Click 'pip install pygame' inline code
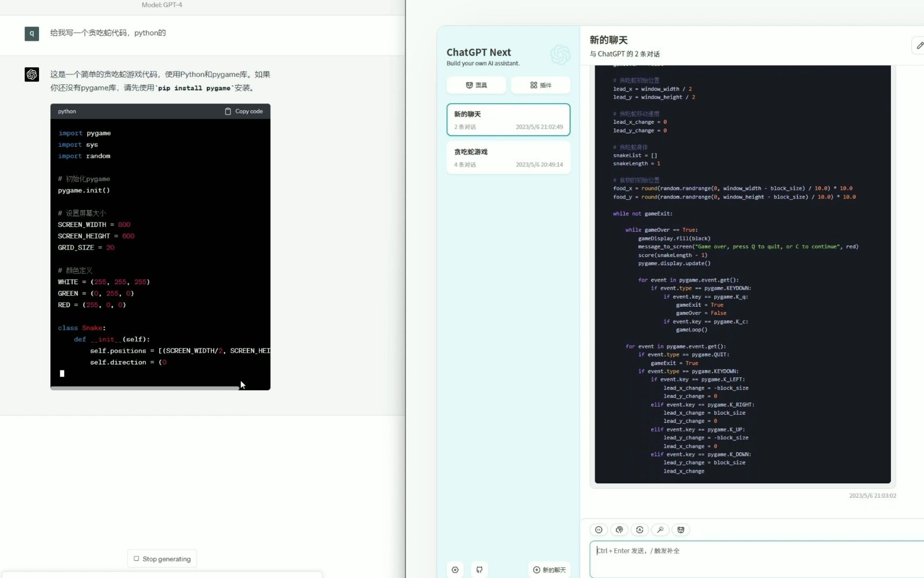This screenshot has width=924, height=578. [194, 88]
